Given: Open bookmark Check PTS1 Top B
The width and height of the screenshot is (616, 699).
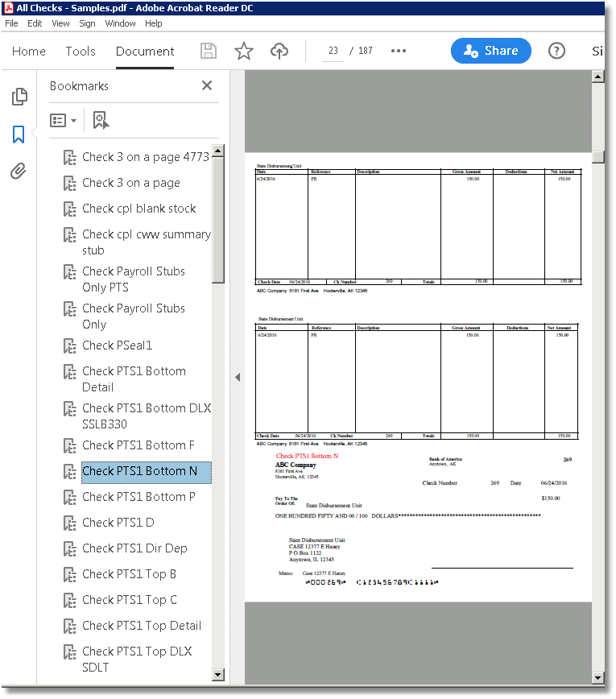Looking at the screenshot, I should (x=130, y=574).
